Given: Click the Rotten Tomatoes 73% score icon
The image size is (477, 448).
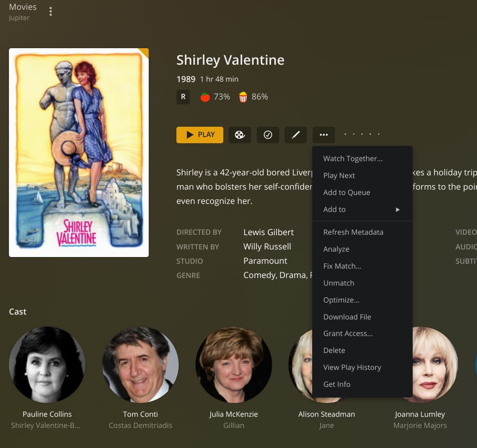Looking at the screenshot, I should point(205,97).
